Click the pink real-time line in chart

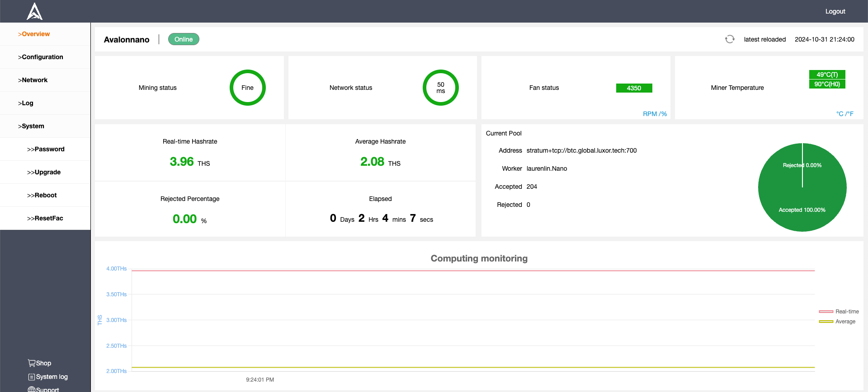pos(473,271)
